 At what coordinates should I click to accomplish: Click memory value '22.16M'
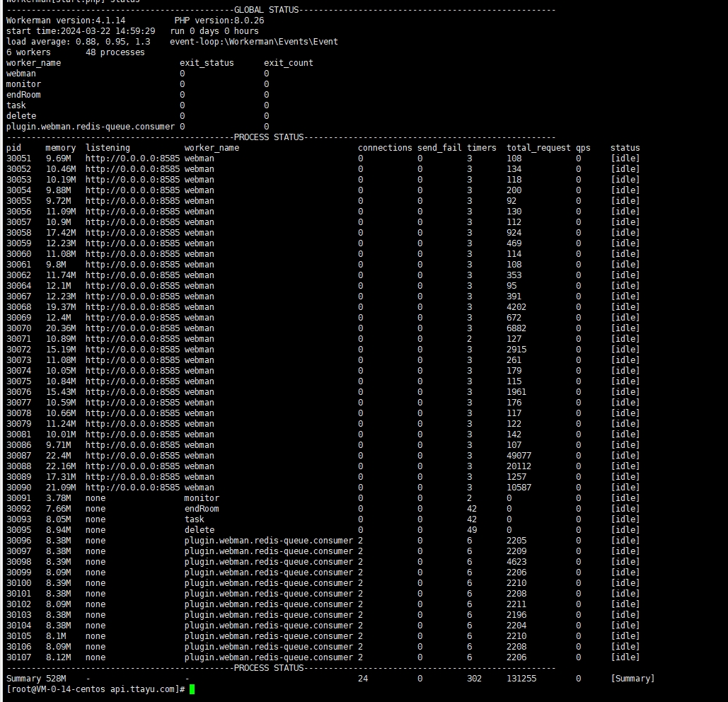click(x=60, y=466)
